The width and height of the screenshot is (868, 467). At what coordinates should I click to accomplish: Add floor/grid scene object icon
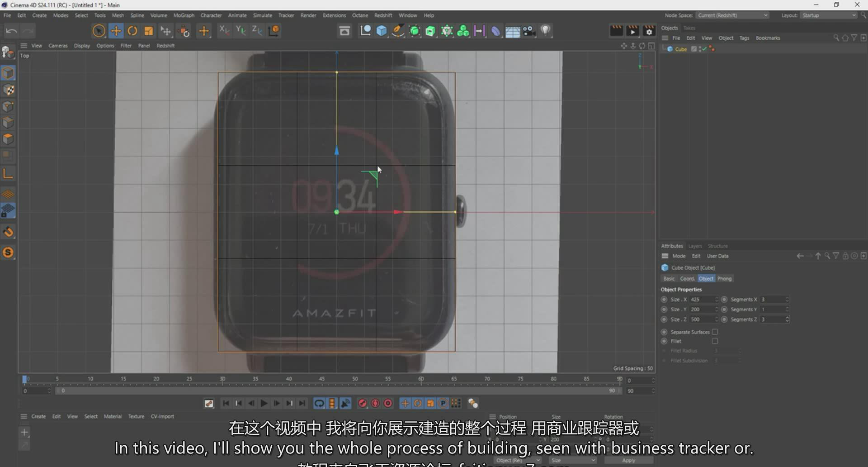tap(512, 31)
